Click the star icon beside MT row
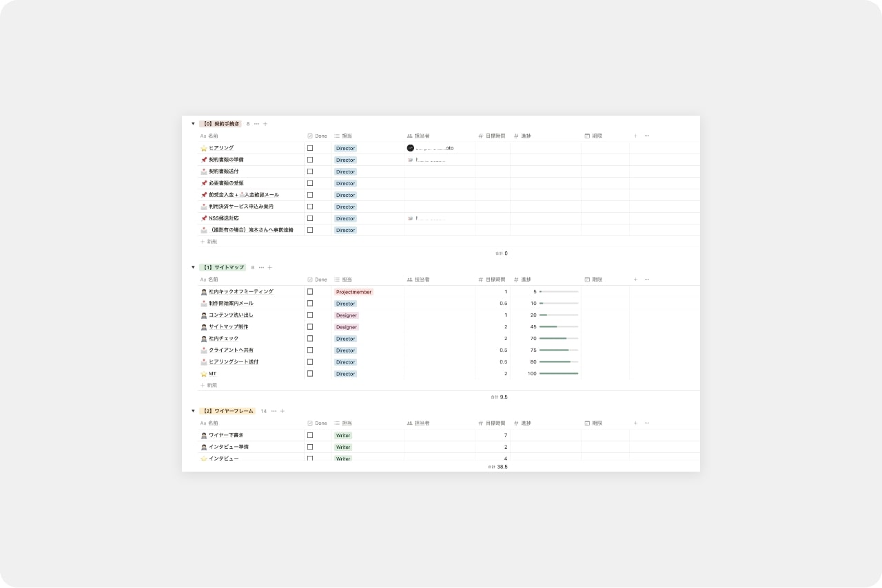The width and height of the screenshot is (882, 588). tap(203, 374)
